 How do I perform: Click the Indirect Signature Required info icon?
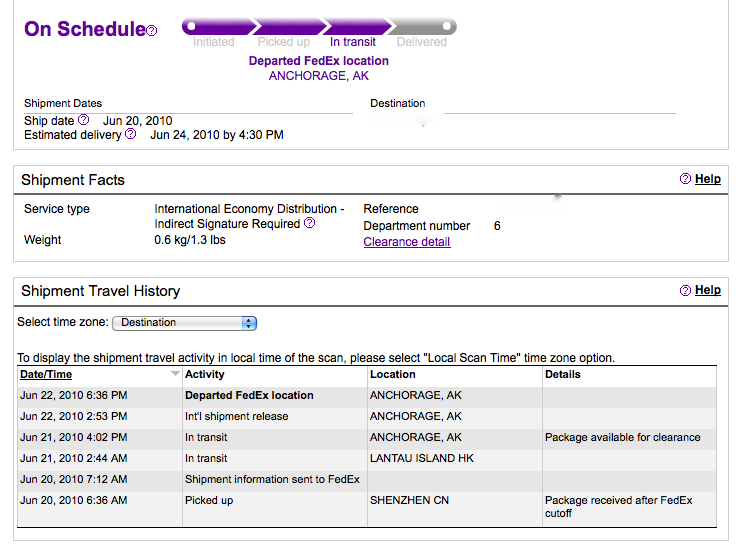[x=309, y=223]
